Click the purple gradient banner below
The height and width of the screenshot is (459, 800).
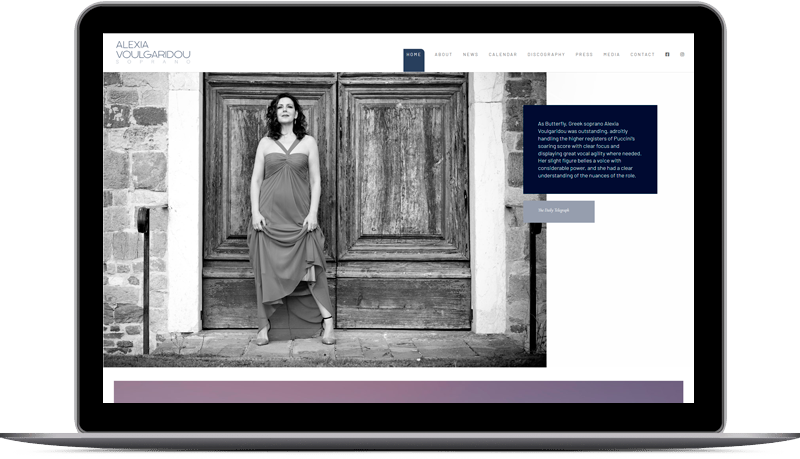pyautogui.click(x=398, y=391)
